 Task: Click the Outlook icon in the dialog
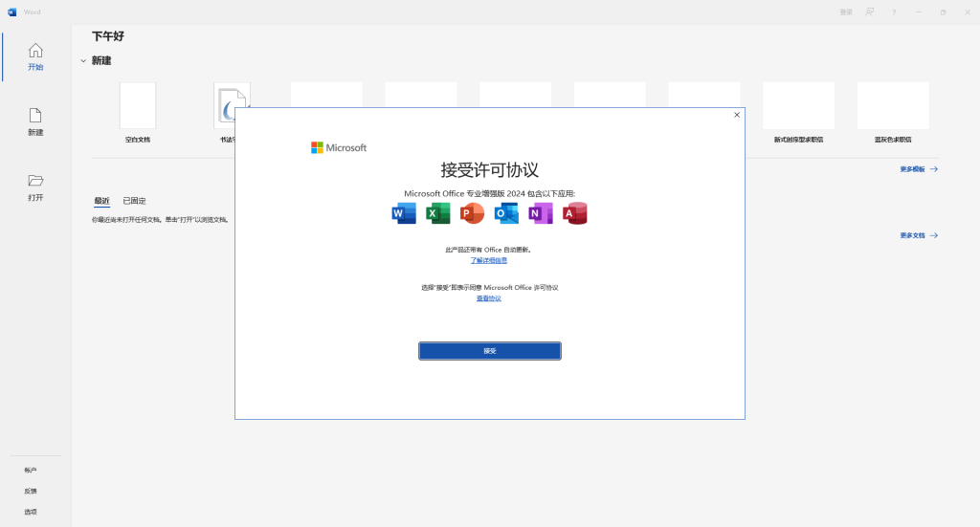pyautogui.click(x=506, y=213)
